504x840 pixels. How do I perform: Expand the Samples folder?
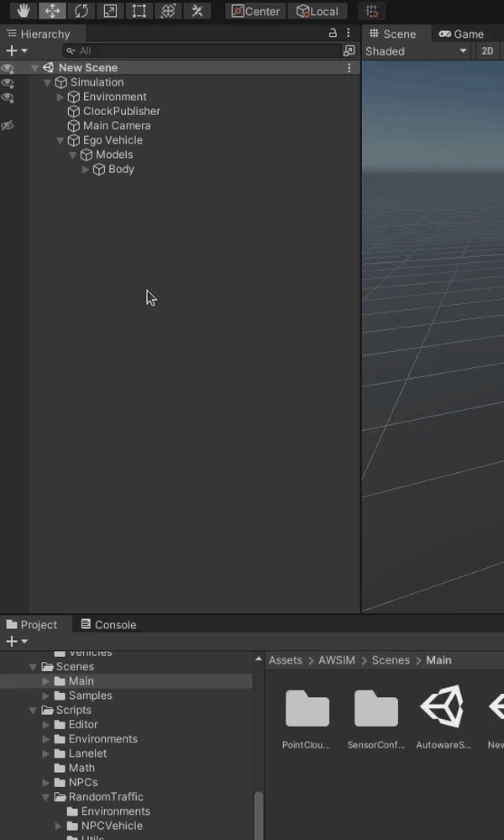coord(46,696)
